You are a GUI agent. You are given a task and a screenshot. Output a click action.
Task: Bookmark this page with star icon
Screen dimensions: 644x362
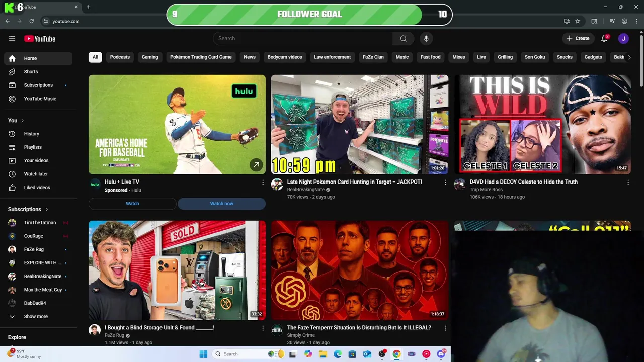pyautogui.click(x=578, y=21)
